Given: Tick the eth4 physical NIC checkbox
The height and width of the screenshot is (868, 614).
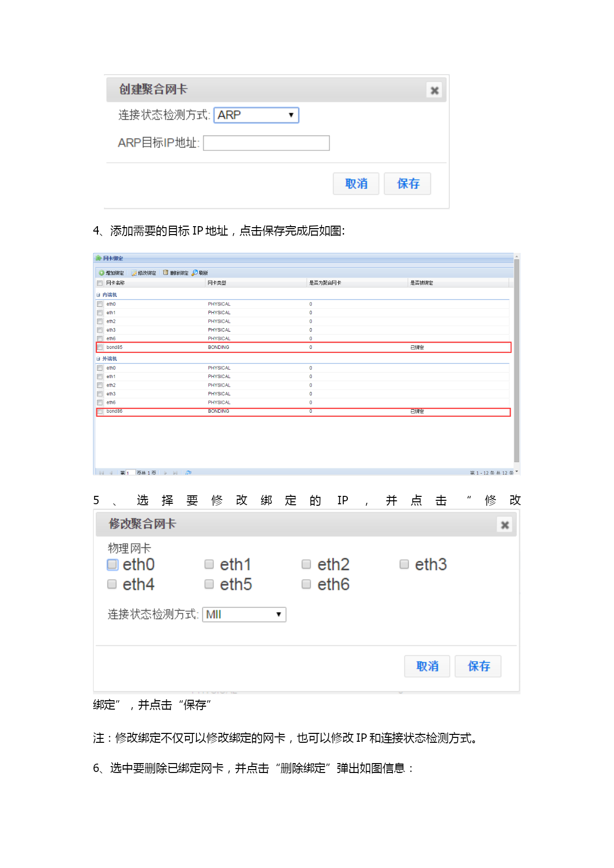Looking at the screenshot, I should (x=112, y=584).
